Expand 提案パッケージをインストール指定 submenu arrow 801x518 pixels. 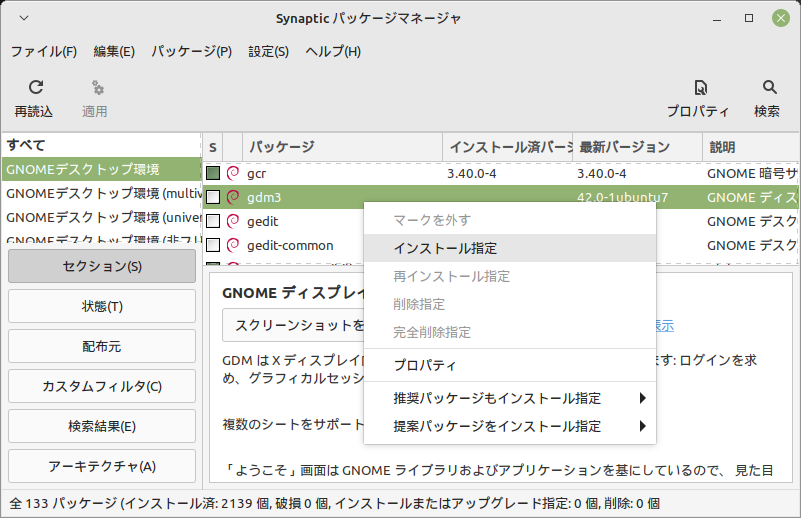point(643,426)
